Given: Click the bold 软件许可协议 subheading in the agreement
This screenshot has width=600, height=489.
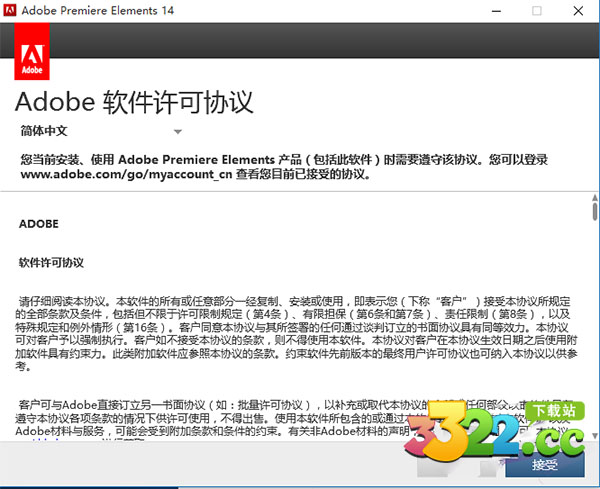Looking at the screenshot, I should (x=52, y=262).
